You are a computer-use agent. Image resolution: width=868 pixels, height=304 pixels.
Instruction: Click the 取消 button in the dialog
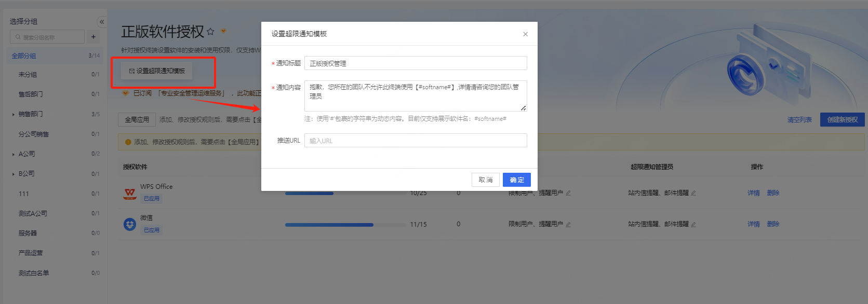(486, 180)
